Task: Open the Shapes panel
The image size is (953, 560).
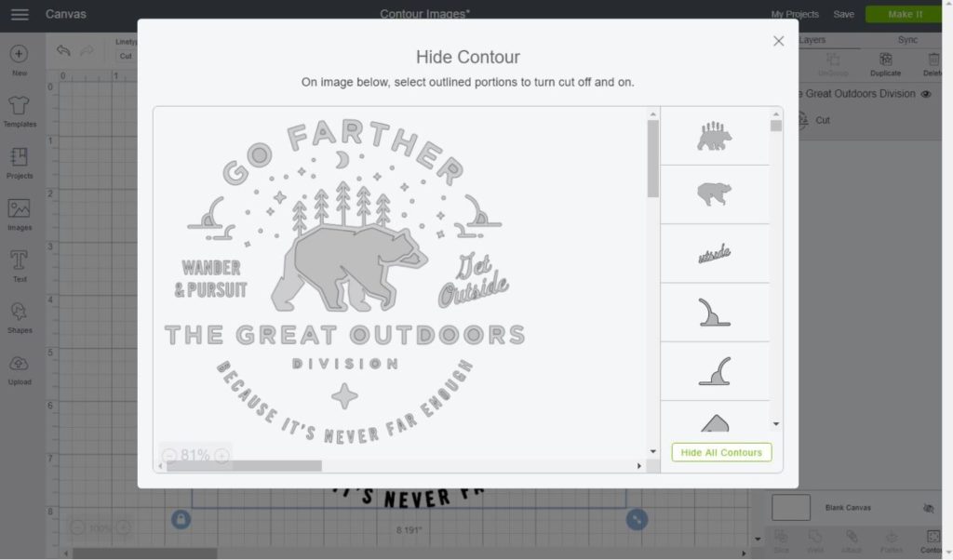Action: click(x=20, y=317)
